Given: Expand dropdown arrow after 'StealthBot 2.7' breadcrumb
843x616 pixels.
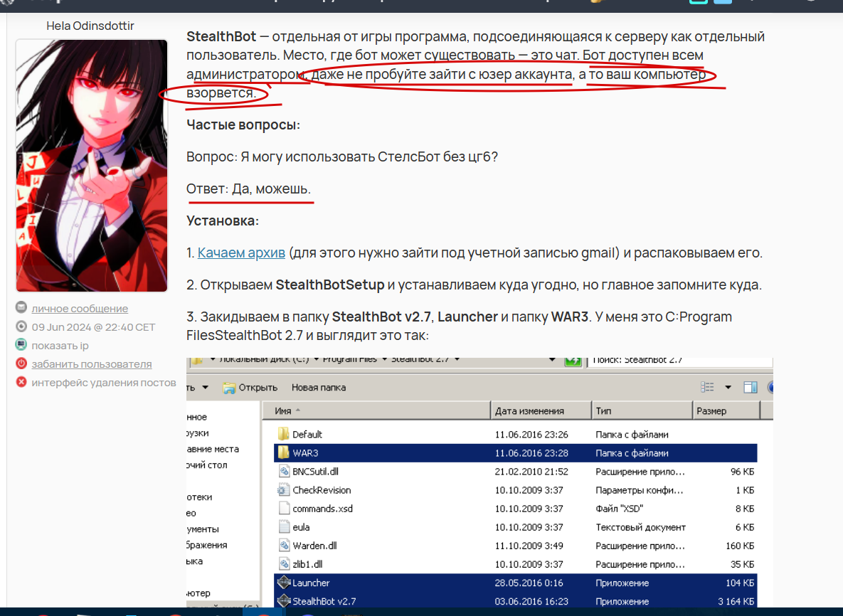Looking at the screenshot, I should [457, 360].
